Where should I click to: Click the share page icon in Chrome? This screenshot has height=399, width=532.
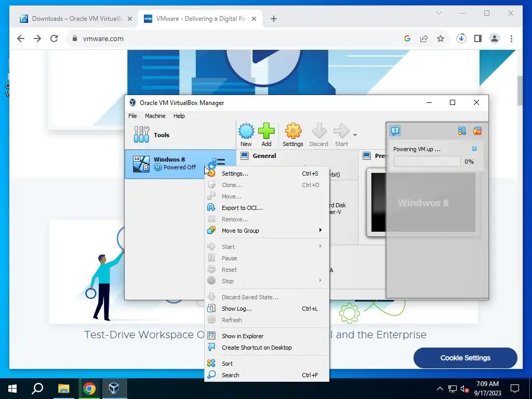tap(424, 38)
